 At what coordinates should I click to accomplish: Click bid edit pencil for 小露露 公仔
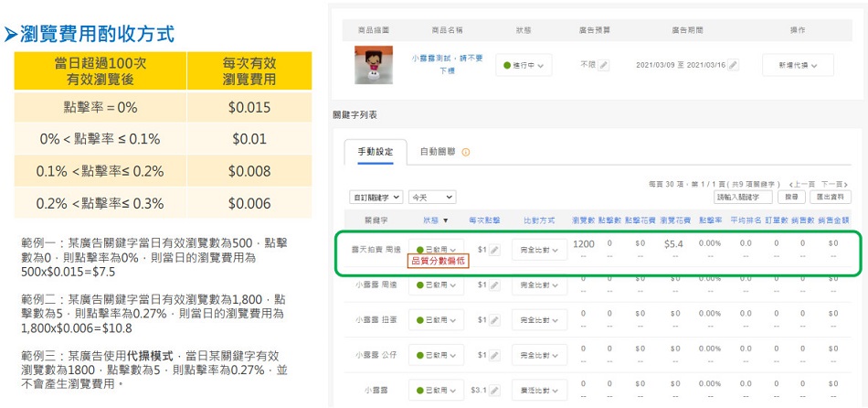pyautogui.click(x=494, y=355)
